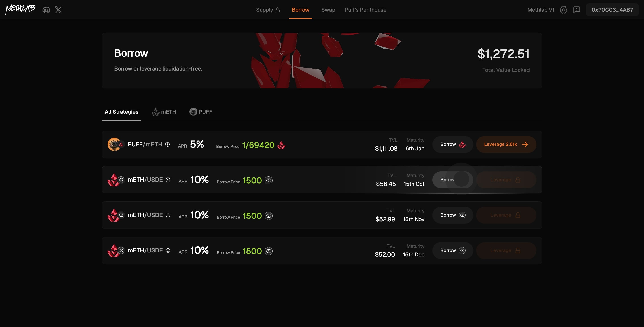Click the feedback message icon
This screenshot has width=644, height=327.
[x=576, y=10]
